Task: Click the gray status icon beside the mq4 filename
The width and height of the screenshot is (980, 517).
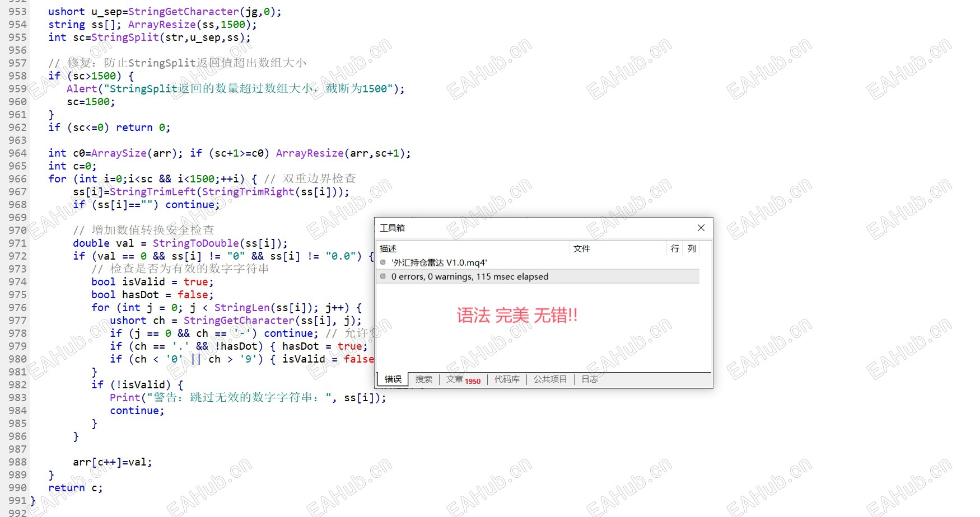Action: tap(383, 262)
